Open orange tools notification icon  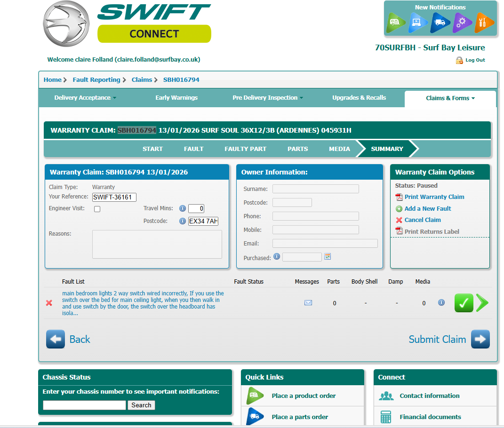[x=483, y=23]
